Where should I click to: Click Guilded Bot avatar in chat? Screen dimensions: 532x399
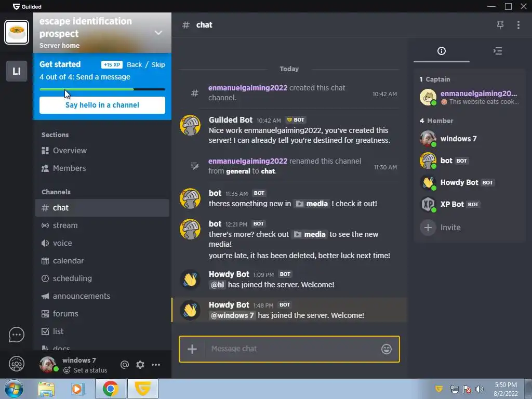pyautogui.click(x=190, y=125)
